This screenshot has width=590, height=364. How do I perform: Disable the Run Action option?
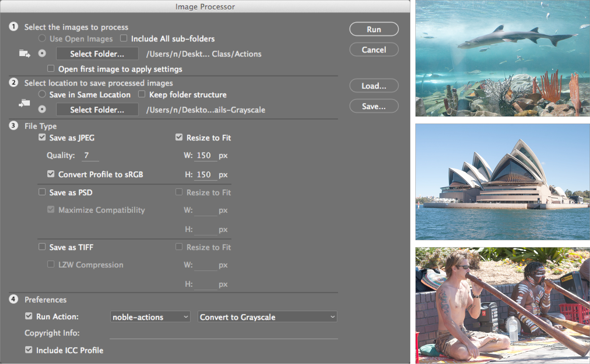point(28,316)
